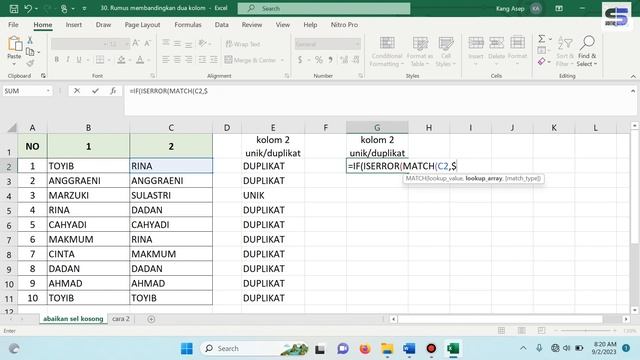Image resolution: width=640 pixels, height=360 pixels.
Task: Click the Align Left icon
Action: 165,60
